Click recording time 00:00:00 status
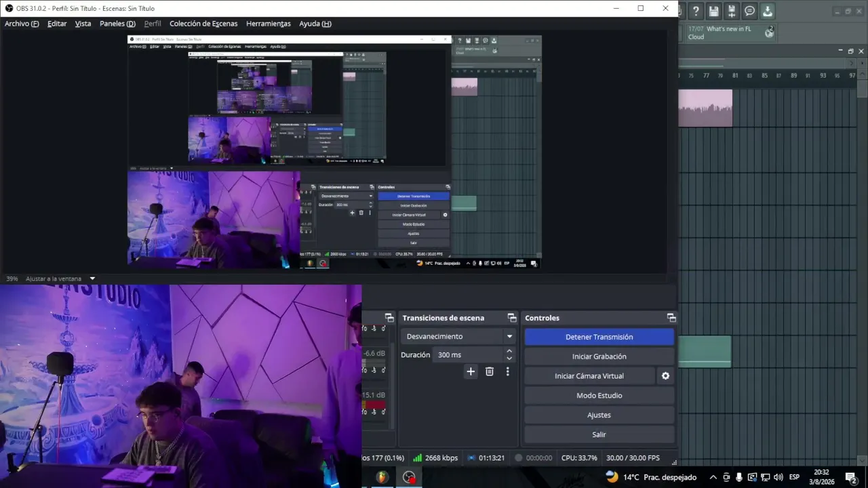This screenshot has width=868, height=488. 533,458
